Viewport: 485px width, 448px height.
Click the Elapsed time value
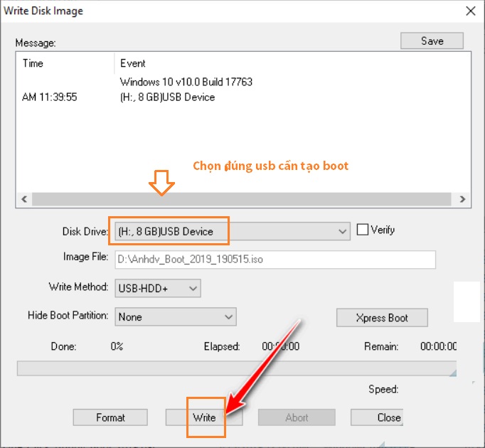pos(280,346)
